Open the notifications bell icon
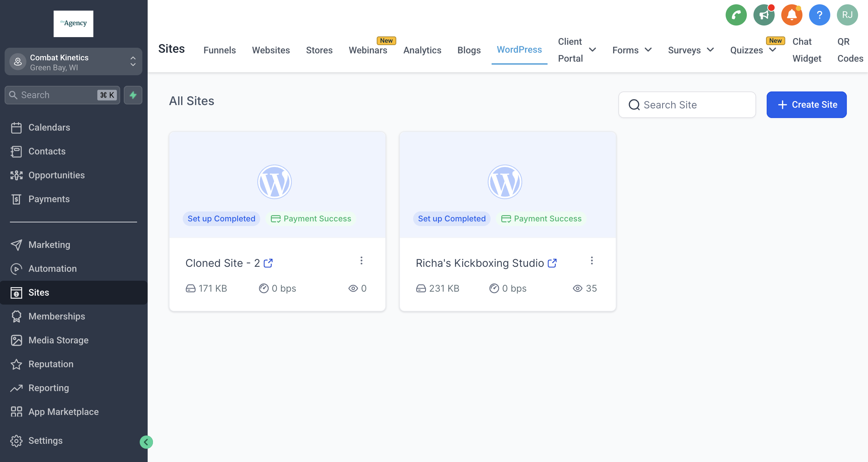This screenshot has width=868, height=462. [x=791, y=15]
